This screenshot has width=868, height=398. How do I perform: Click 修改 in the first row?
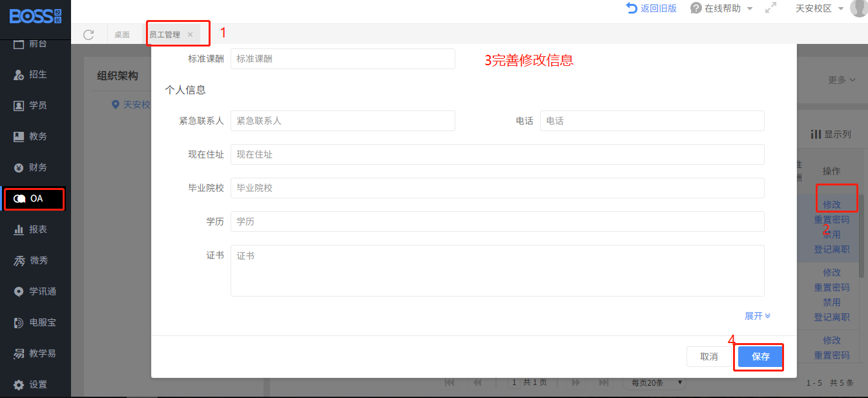click(x=832, y=204)
